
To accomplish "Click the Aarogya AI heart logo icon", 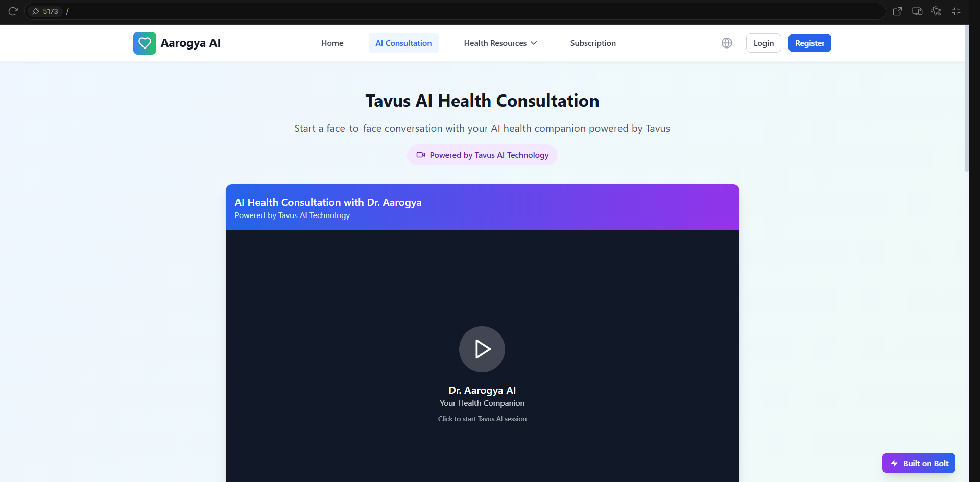I will tap(145, 43).
